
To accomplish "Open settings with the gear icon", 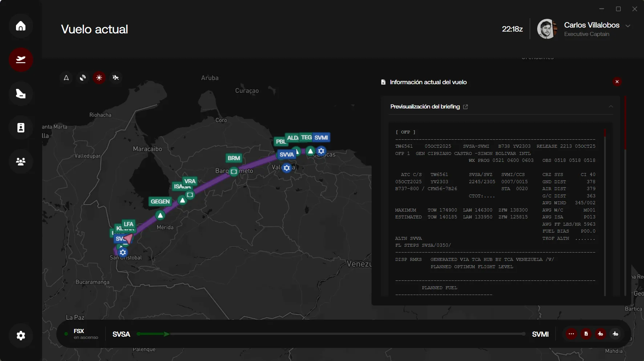I will click(x=21, y=336).
